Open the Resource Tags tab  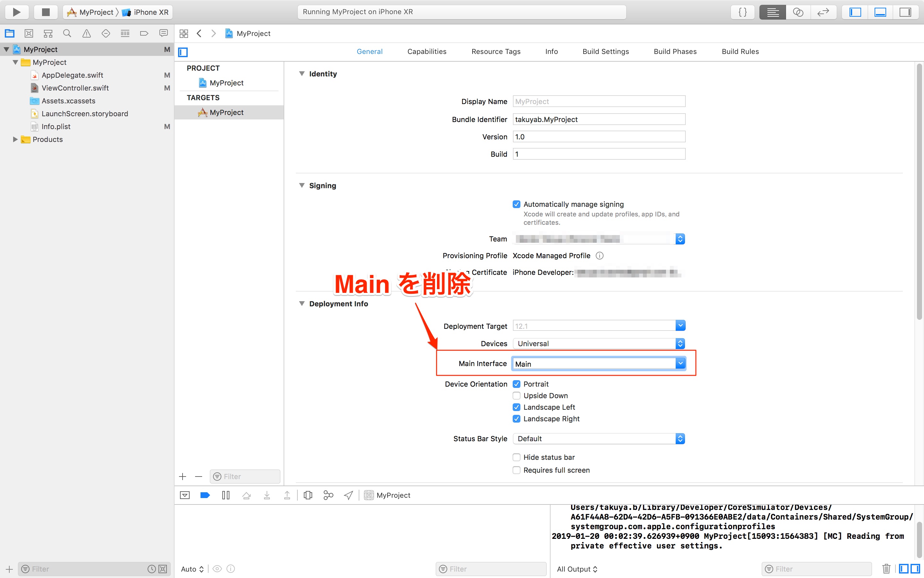tap(496, 52)
